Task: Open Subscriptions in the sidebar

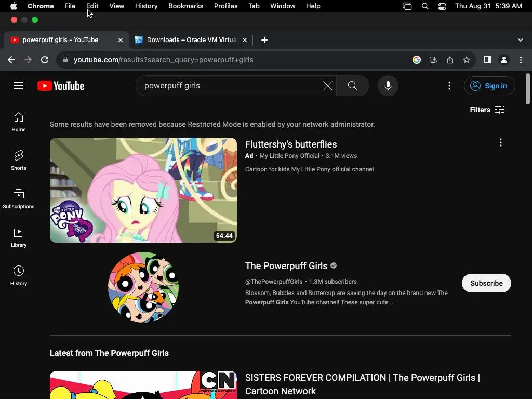Action: pos(19,199)
